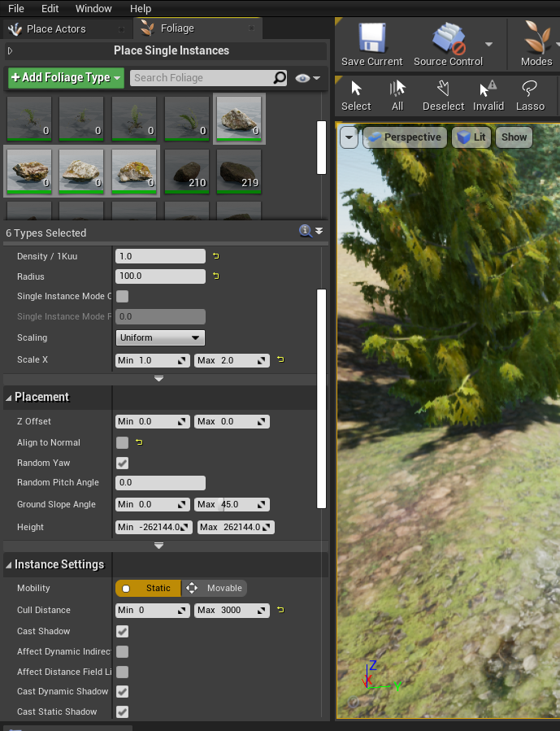This screenshot has height=731, width=560.
Task: Enable Affect Distance Field Lighting checkbox
Action: coord(122,672)
